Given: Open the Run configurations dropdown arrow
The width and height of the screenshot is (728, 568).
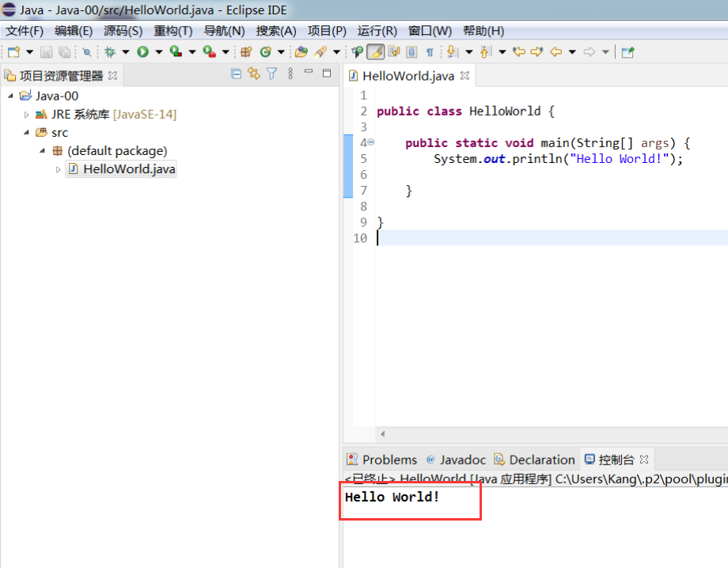Looking at the screenshot, I should click(159, 52).
